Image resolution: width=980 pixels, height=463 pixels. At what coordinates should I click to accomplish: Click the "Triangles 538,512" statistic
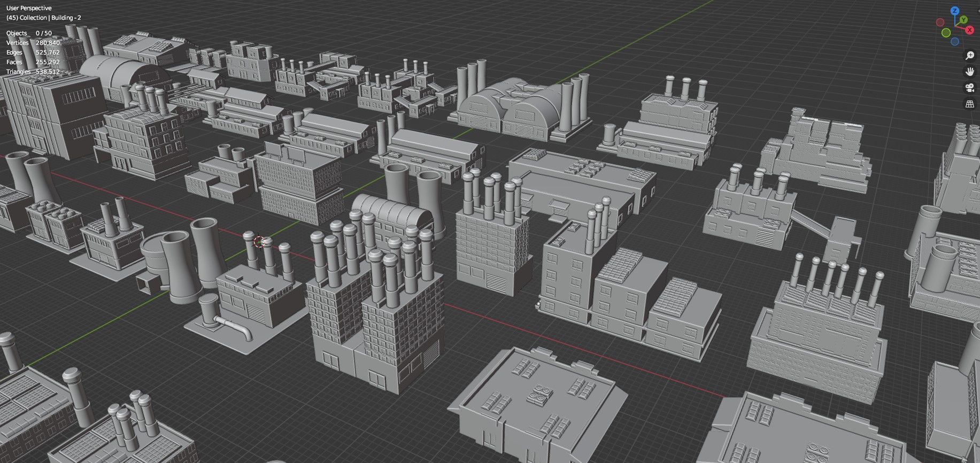coord(33,72)
